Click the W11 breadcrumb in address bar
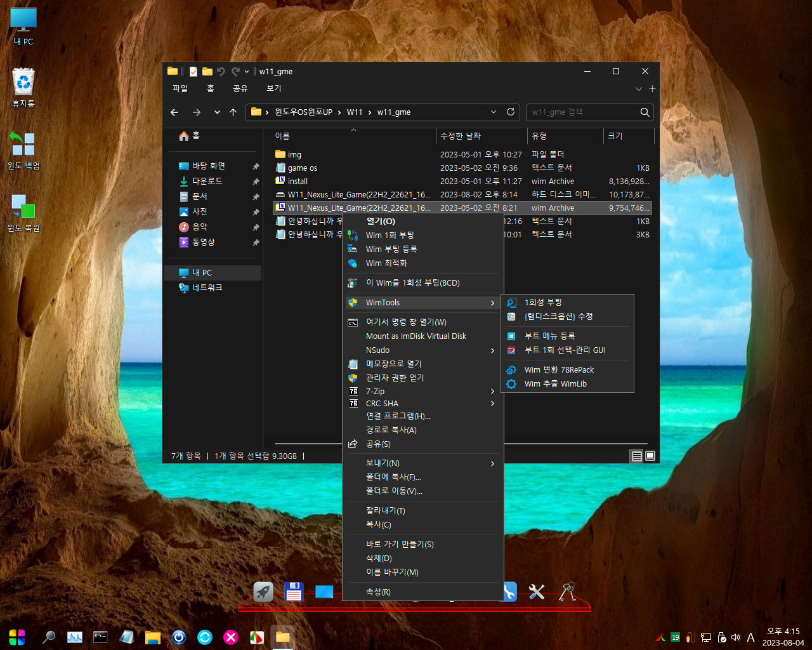This screenshot has height=650, width=812. (355, 112)
